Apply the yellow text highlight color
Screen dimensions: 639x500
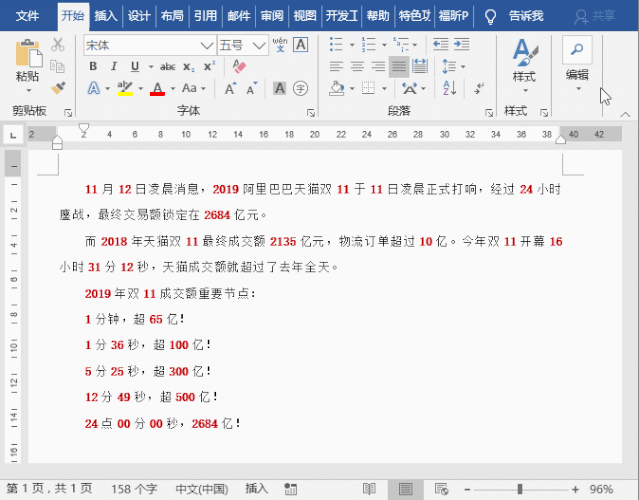coord(125,88)
